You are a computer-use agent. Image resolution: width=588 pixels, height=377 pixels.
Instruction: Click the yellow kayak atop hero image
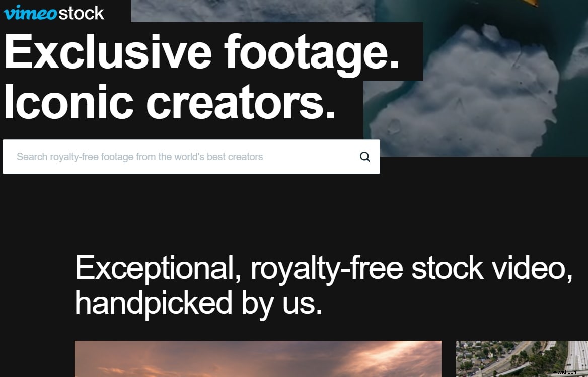tap(530, 3)
